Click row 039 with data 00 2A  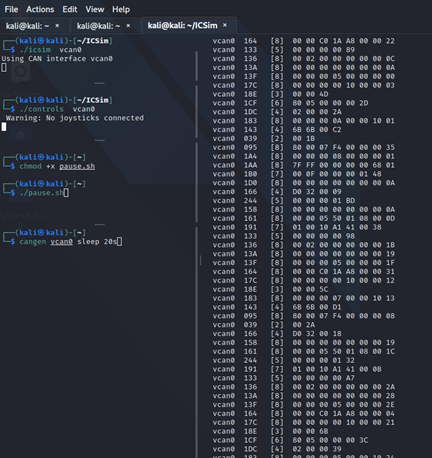(264, 325)
